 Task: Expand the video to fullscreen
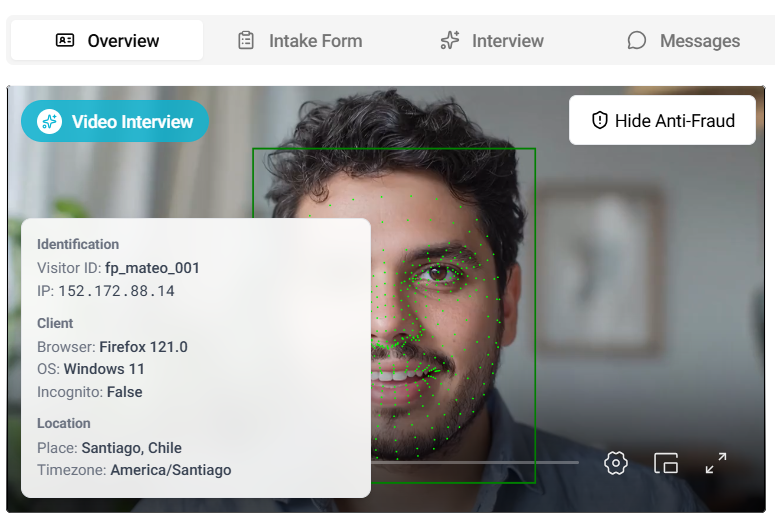click(715, 463)
